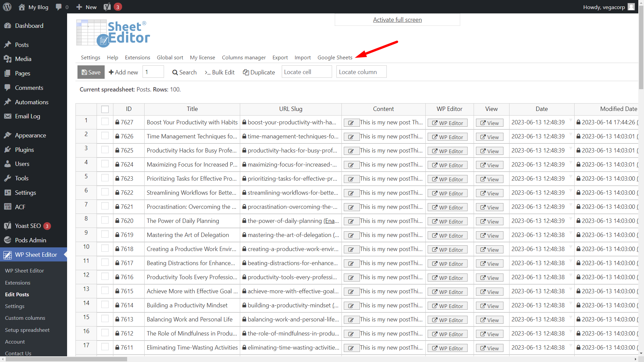Click the WP Sheet Editor spreadsheet logo
The image size is (644, 362).
(x=113, y=33)
